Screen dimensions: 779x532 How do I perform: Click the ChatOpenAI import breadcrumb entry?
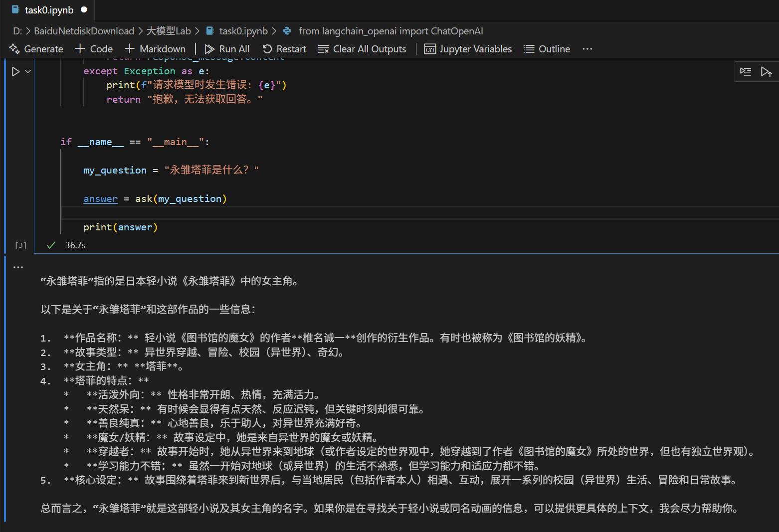[x=390, y=30]
